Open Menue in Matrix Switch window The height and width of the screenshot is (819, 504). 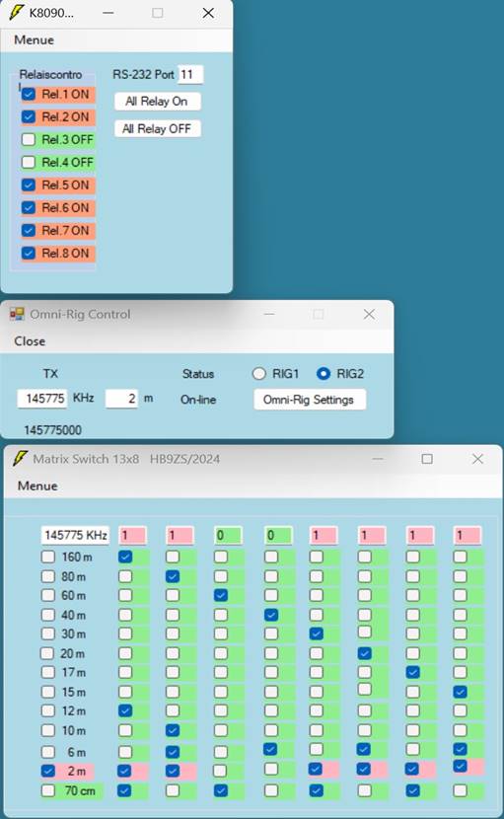(37, 485)
